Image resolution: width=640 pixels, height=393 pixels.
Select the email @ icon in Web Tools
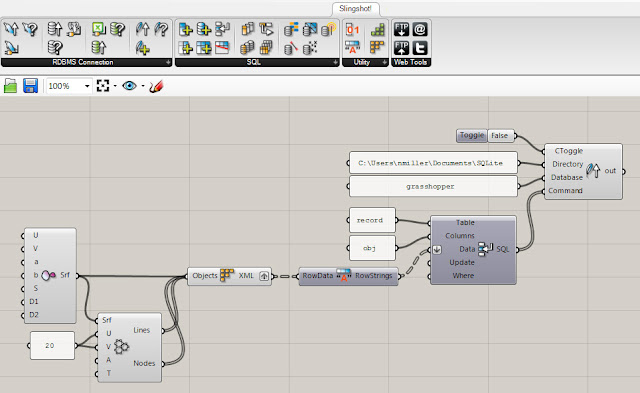click(420, 29)
